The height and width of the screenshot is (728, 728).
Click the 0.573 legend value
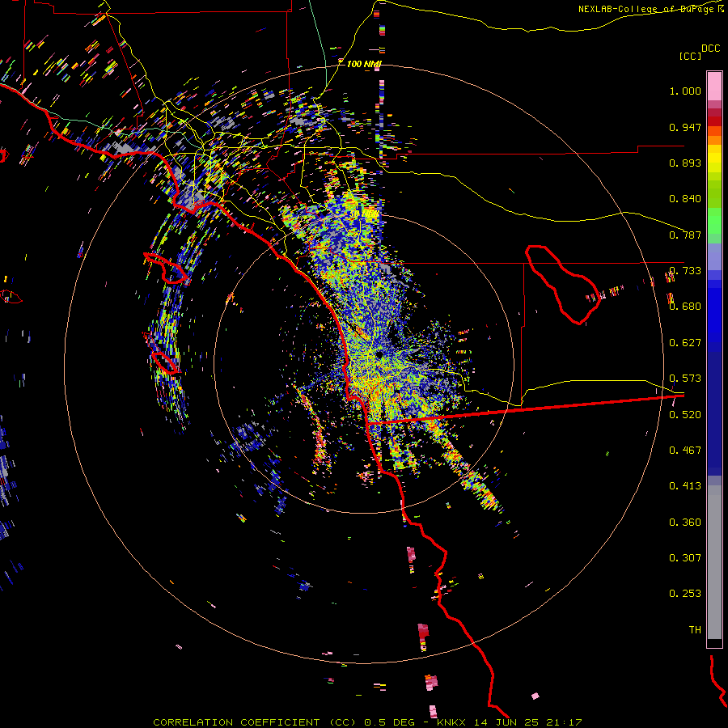[685, 379]
